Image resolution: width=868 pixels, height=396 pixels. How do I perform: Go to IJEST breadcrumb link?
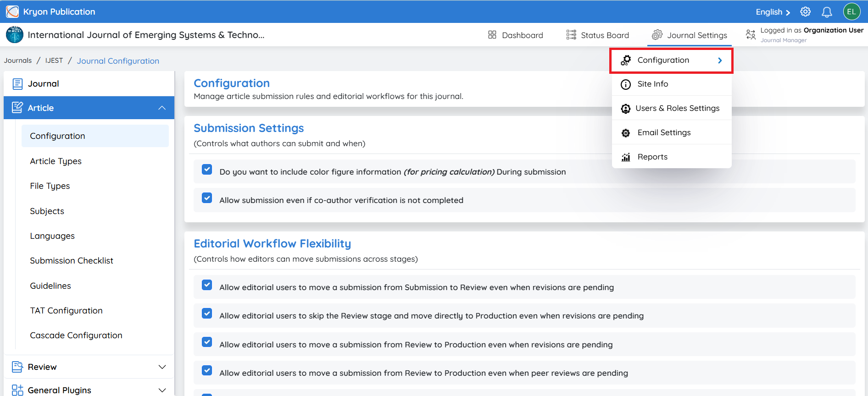click(54, 60)
